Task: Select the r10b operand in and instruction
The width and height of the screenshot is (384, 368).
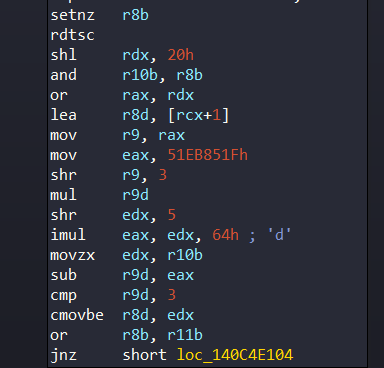Action: [140, 75]
